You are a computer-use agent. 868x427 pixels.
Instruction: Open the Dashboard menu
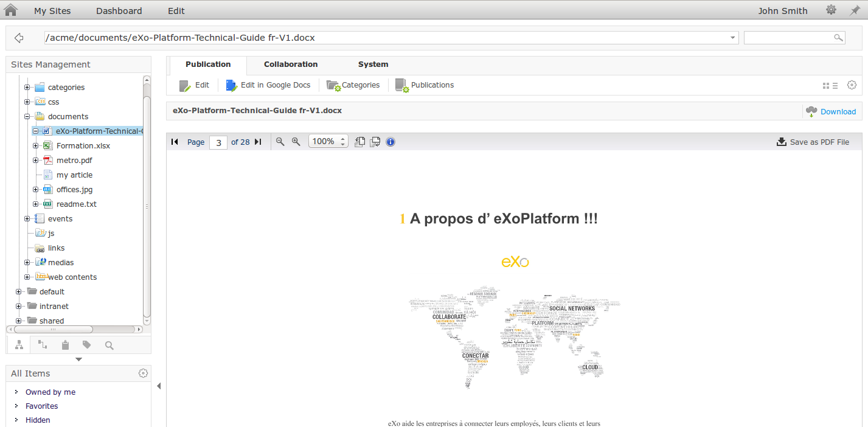click(x=119, y=10)
